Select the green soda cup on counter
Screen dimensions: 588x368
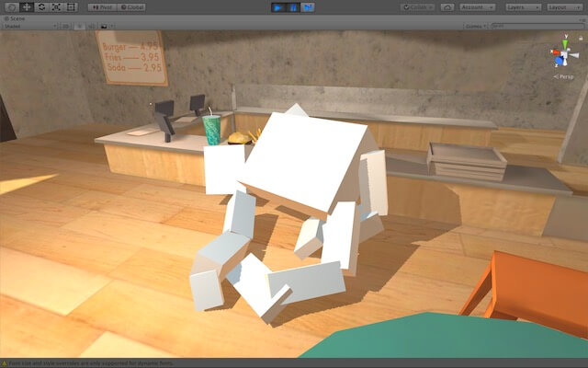point(212,130)
